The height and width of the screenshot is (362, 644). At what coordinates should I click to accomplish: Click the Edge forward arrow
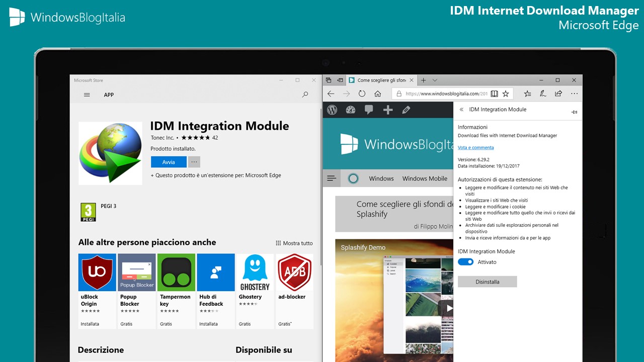point(346,94)
